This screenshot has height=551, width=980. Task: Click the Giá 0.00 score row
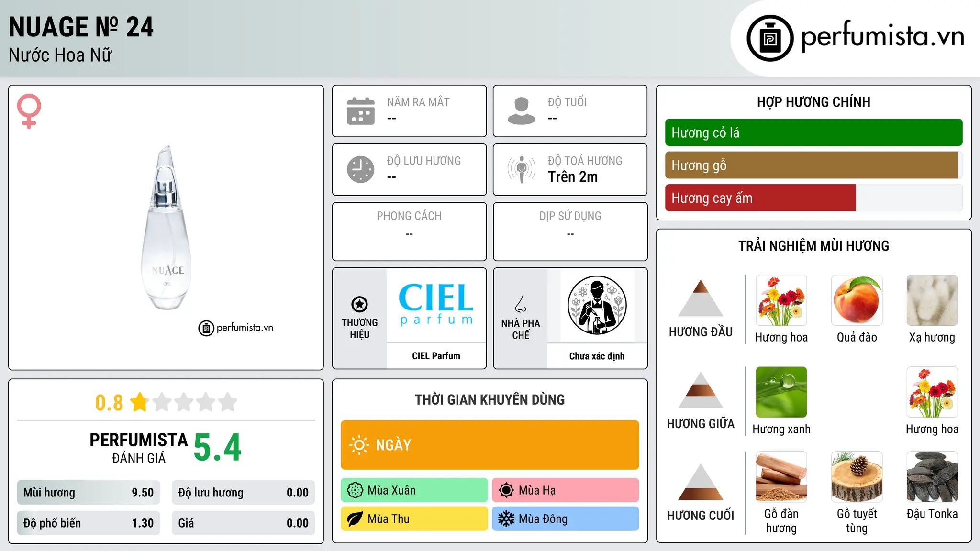point(243,523)
